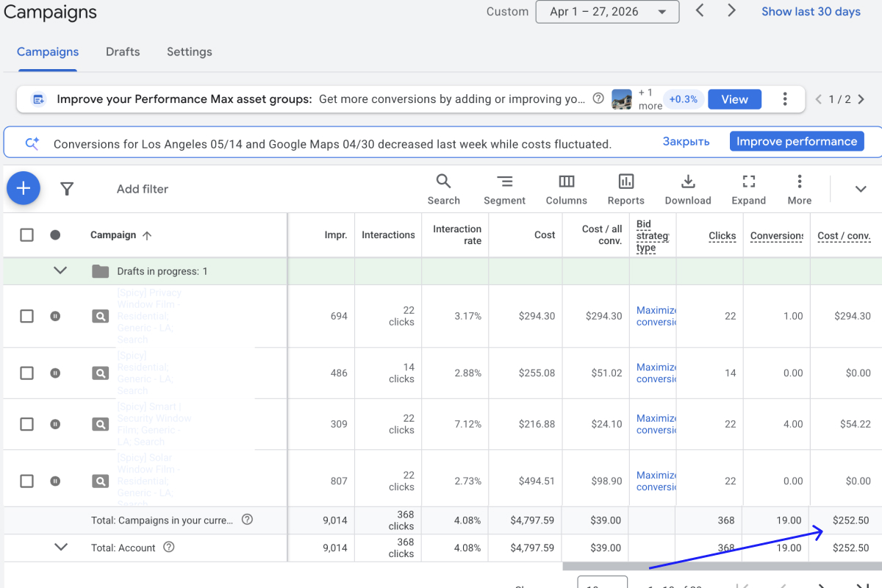Open the Search tool in table toolbar
The image size is (882, 588).
click(444, 190)
